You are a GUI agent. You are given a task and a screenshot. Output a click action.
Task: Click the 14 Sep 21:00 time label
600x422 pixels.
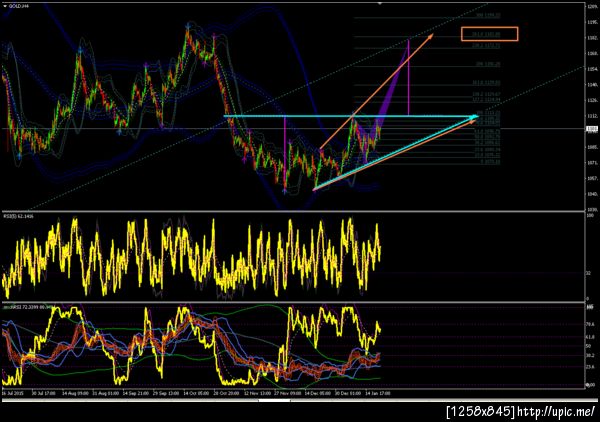[136, 393]
